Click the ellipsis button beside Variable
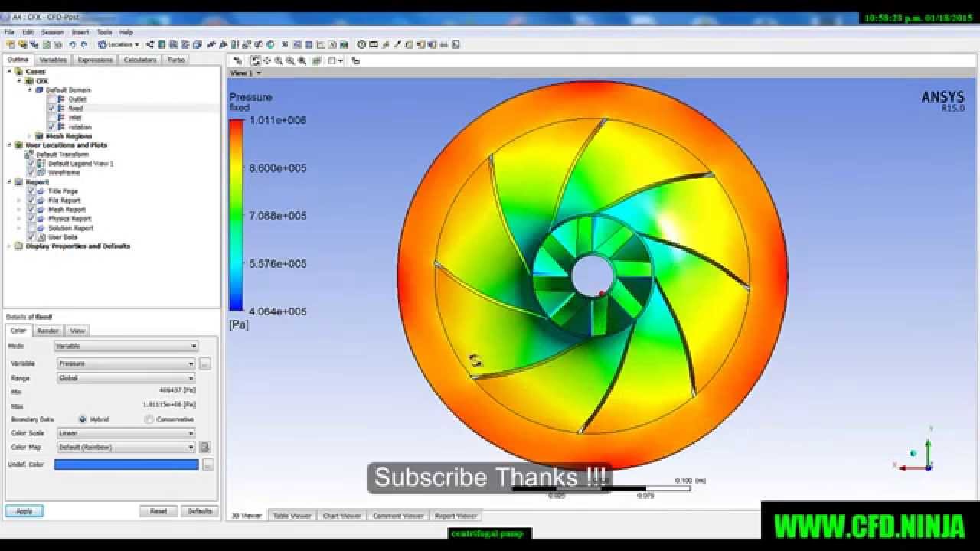The image size is (980, 551). pyautogui.click(x=204, y=364)
